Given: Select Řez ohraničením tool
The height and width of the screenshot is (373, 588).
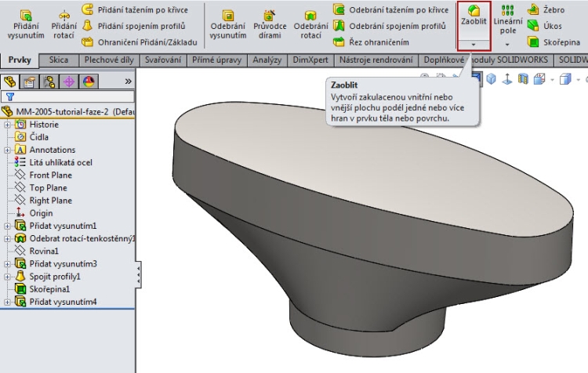Looking at the screenshot, I should pos(371,42).
